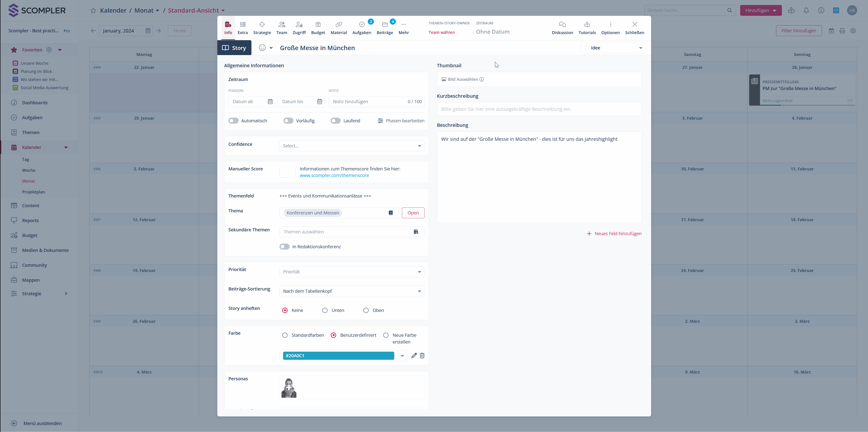
Task: Expand the Confidence Select dropdown
Action: coord(352,146)
